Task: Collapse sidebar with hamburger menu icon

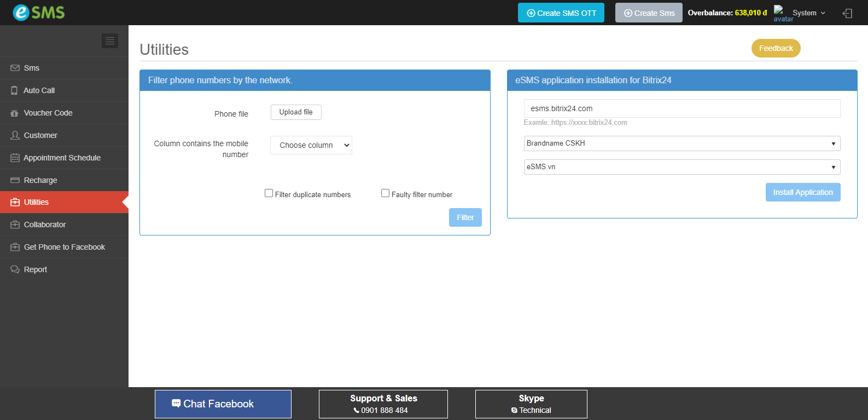Action: [110, 41]
